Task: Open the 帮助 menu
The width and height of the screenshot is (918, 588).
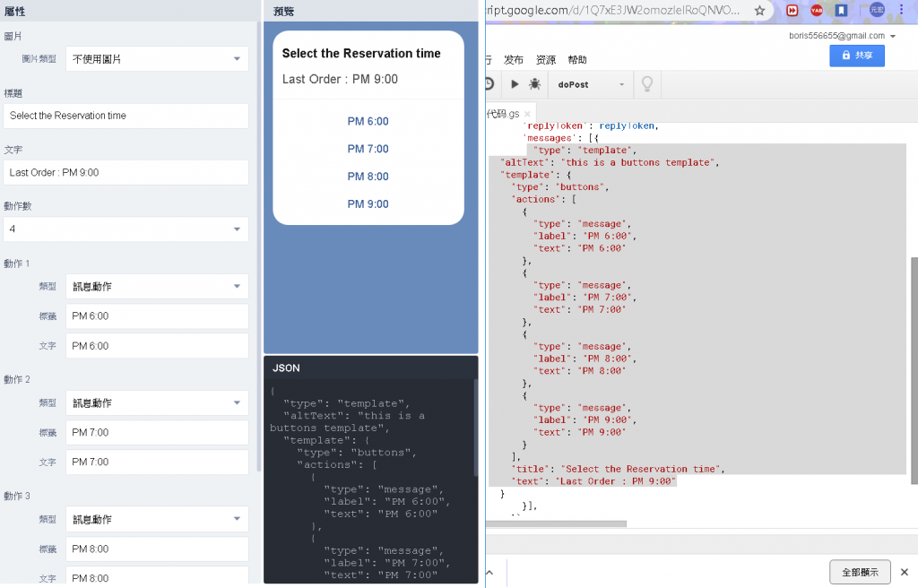Action: (577, 60)
